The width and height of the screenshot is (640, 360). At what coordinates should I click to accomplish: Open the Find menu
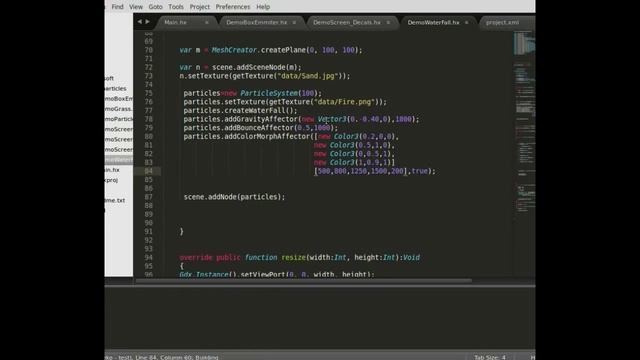(x=117, y=7)
